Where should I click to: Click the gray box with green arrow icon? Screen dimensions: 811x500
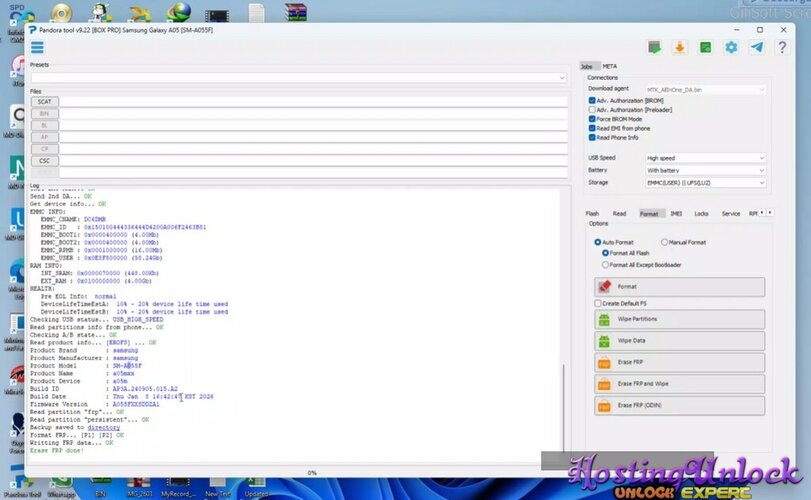pos(654,47)
